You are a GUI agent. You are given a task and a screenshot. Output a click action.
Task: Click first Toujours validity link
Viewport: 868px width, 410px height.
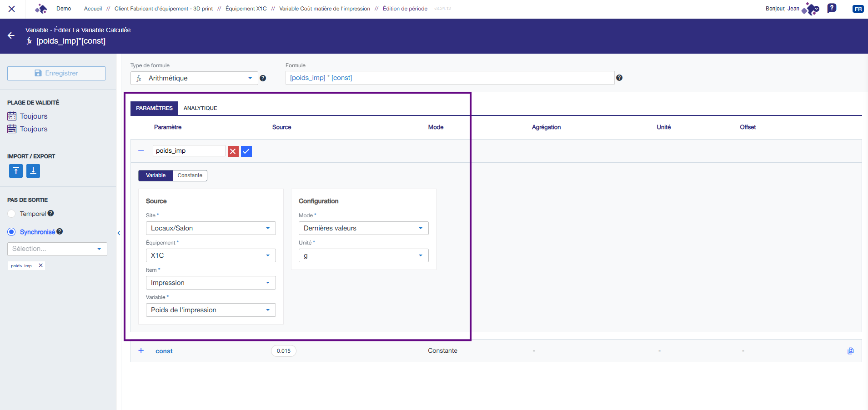point(34,116)
